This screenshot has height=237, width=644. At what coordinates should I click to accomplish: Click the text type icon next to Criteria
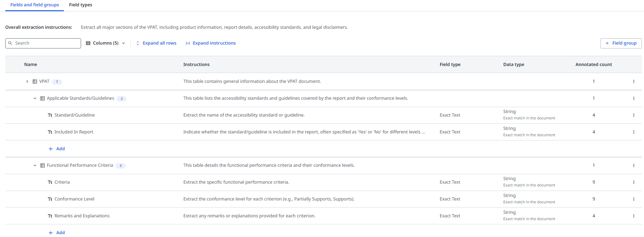point(50,182)
